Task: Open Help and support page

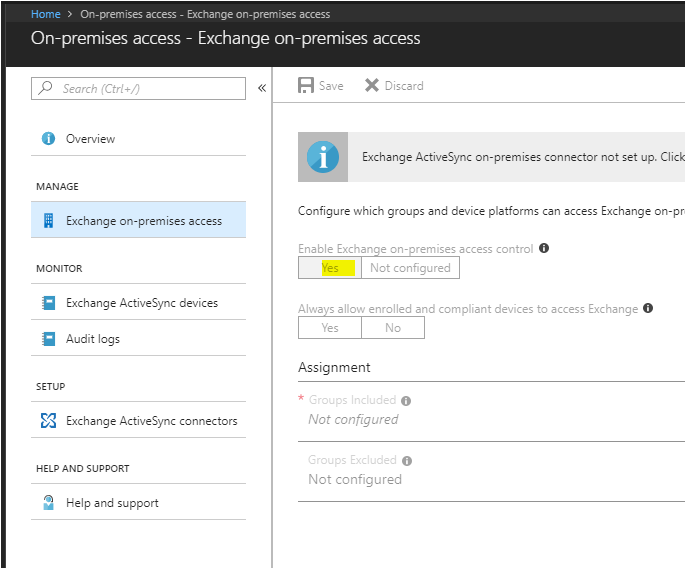Action: click(138, 503)
